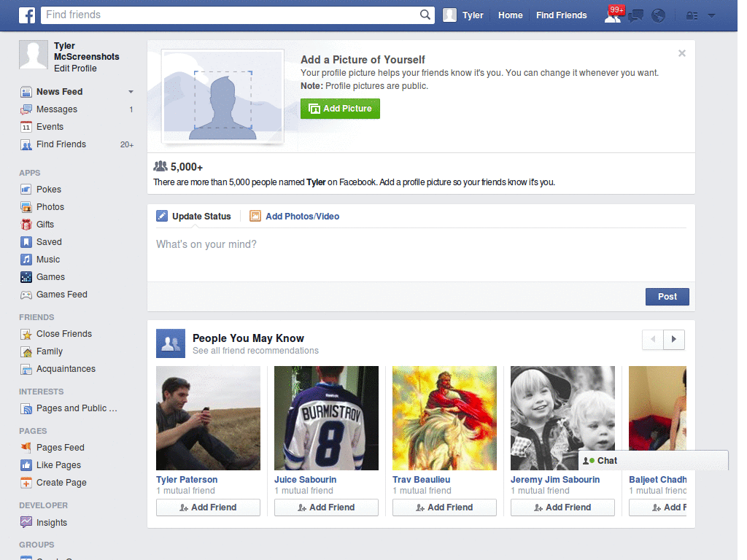Click the Update Status pencil icon
The height and width of the screenshot is (560, 747).
coord(162,216)
